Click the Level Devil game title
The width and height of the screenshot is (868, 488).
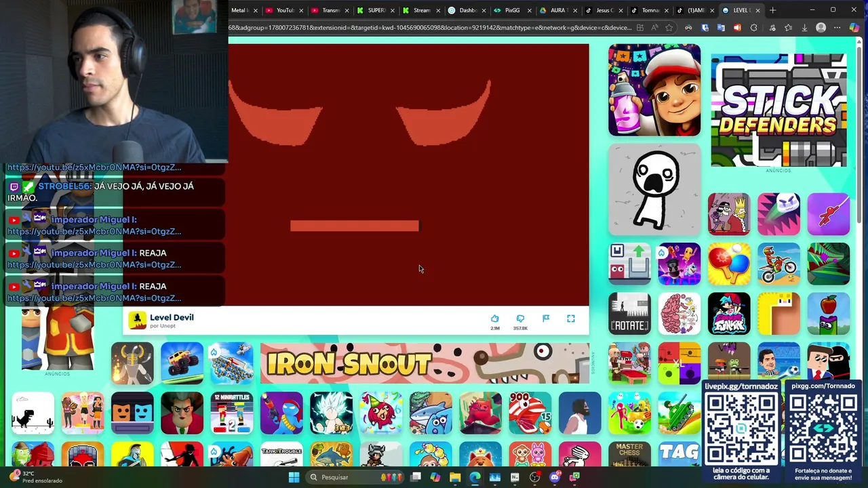172,317
